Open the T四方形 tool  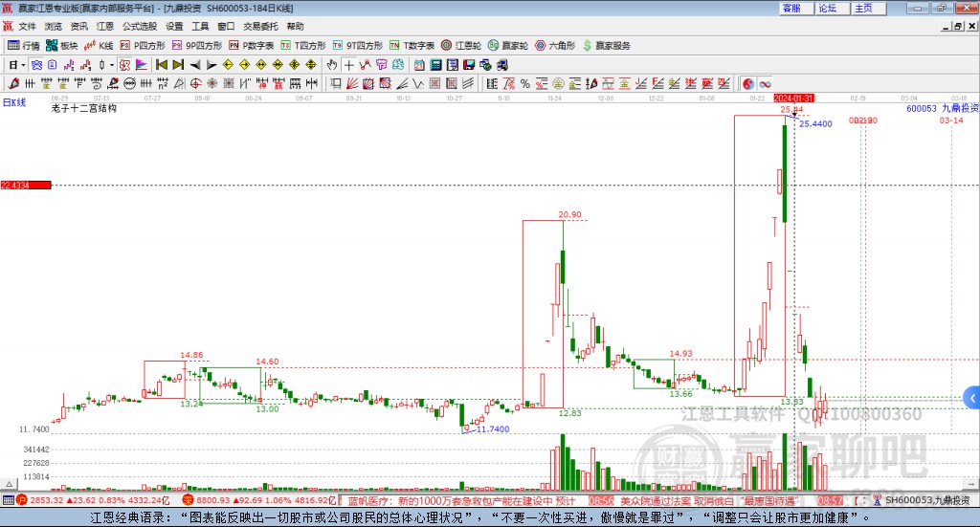tap(303, 46)
